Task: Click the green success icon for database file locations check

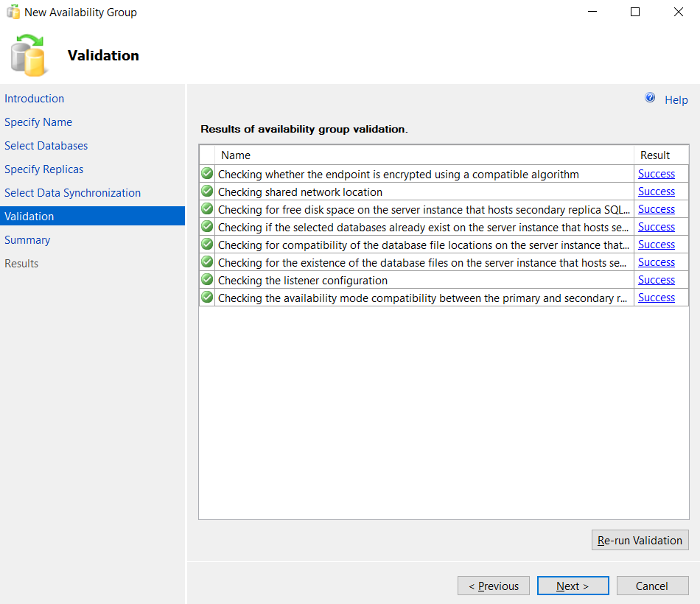Action: click(207, 244)
